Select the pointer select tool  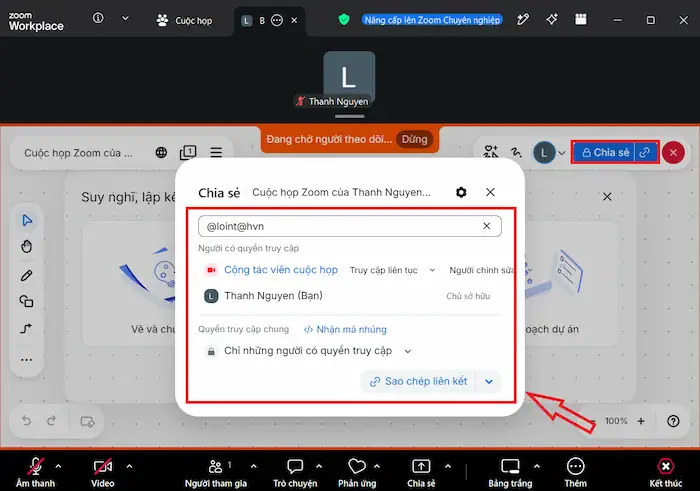tap(27, 221)
